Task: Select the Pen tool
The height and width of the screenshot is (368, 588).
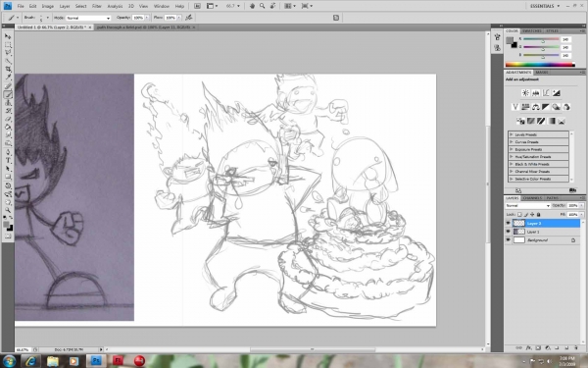Action: pyautogui.click(x=8, y=152)
